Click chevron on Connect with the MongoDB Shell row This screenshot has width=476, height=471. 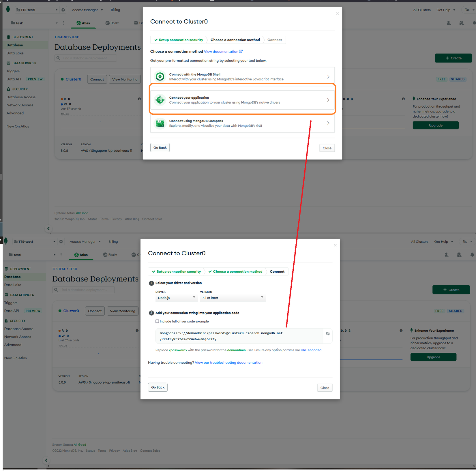328,77
